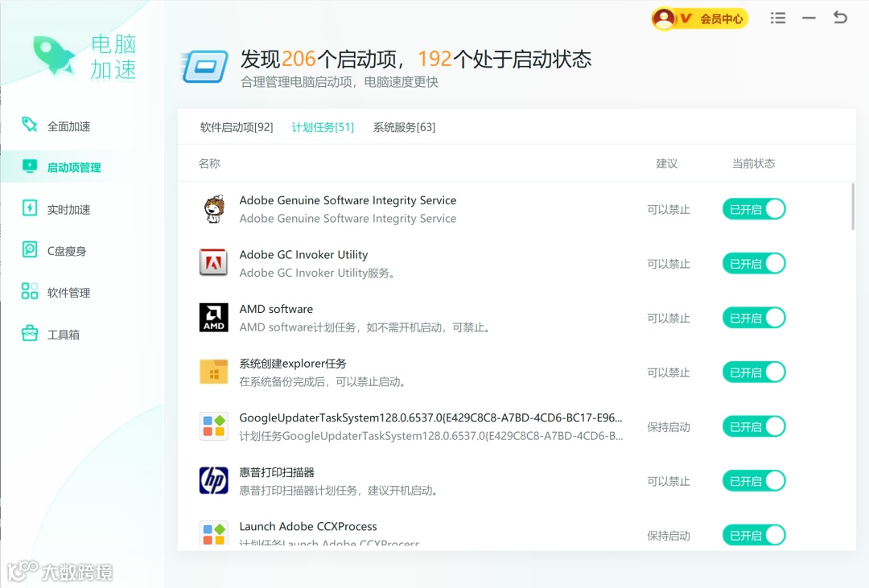Open 会员中心 button
This screenshot has width=869, height=588.
699,19
